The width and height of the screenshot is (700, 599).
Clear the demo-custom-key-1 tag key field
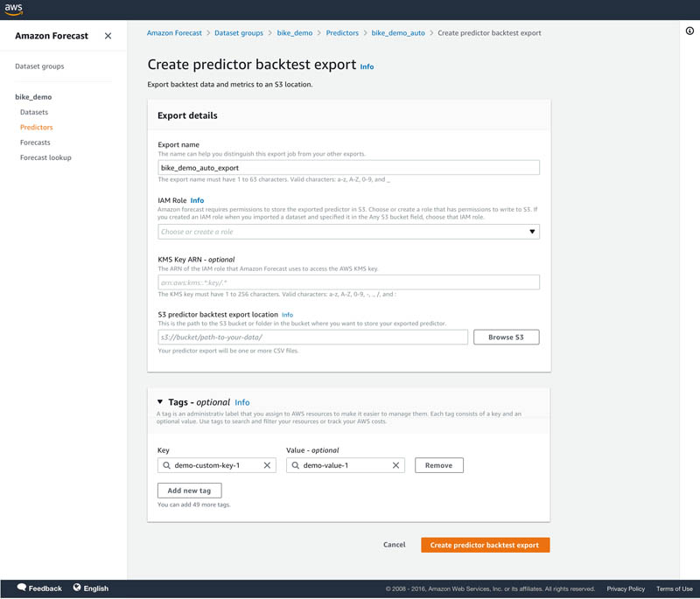267,465
